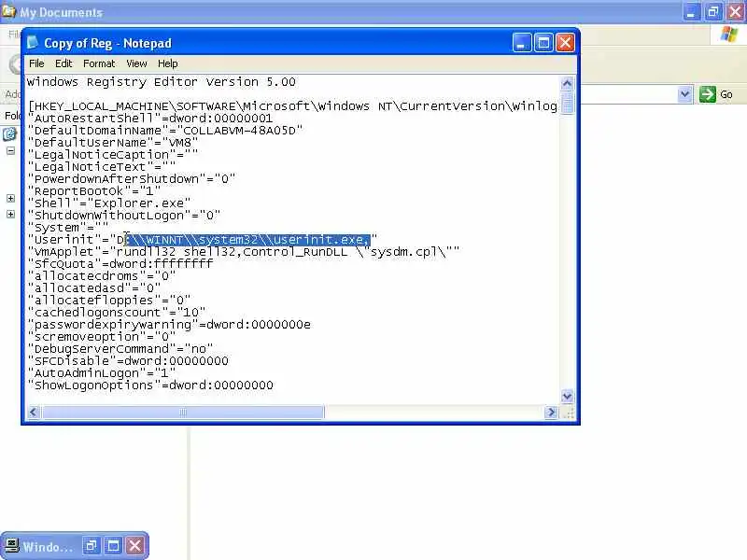Click the "SfcQuota"=dword:ffffffff line
Image resolution: width=747 pixels, height=560 pixels.
coord(120,264)
